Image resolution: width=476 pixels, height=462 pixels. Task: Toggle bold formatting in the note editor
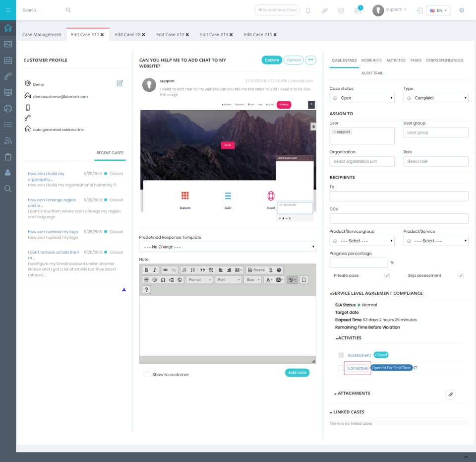[x=146, y=269]
